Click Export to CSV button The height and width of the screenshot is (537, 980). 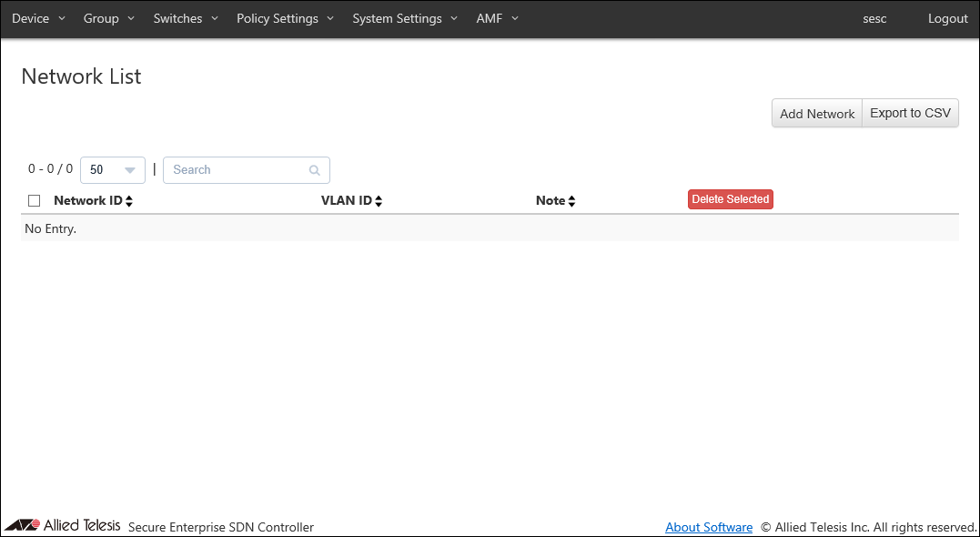pos(910,114)
